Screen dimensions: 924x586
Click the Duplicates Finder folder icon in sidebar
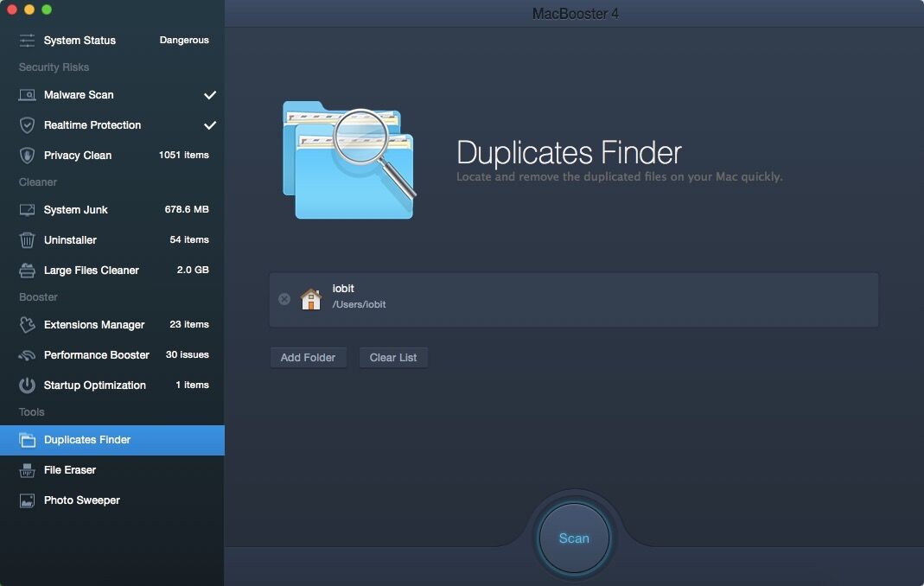[27, 440]
